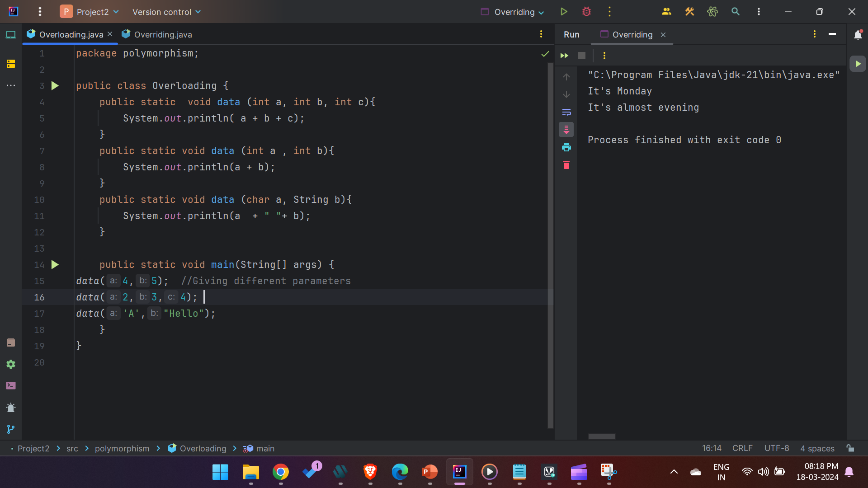Click the UTF-8 encoding in status bar
Image resolution: width=868 pixels, height=488 pixels.
(776, 448)
